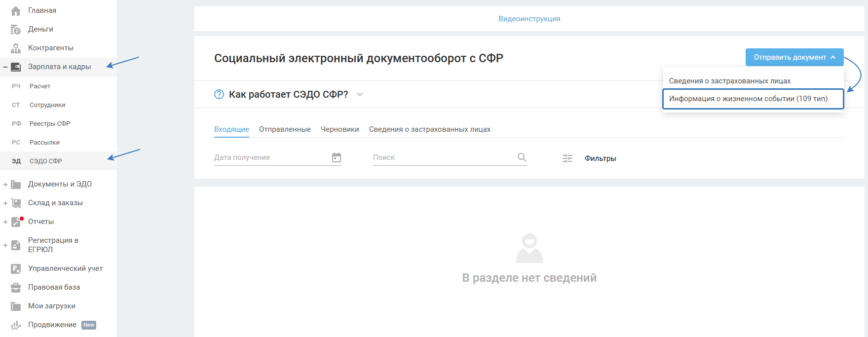Click the Документы и ЭДО folder icon
Screen dimensions: 868x337
click(x=16, y=185)
